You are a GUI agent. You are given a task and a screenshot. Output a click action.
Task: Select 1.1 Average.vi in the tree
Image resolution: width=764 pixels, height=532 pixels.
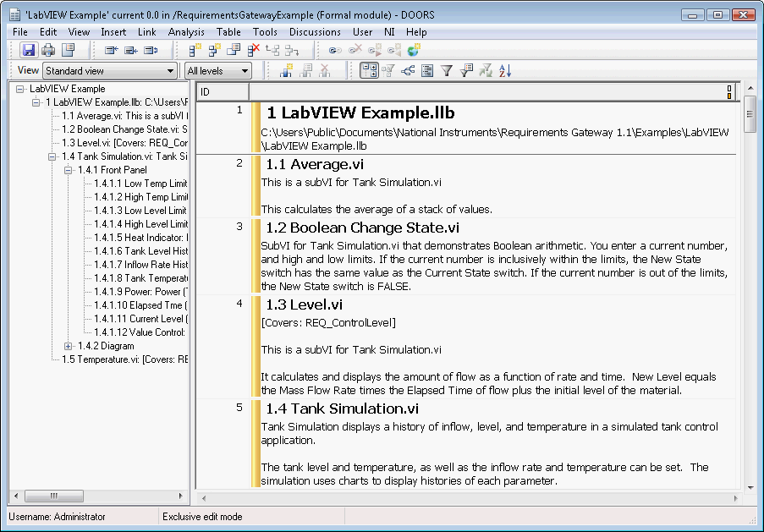(124, 116)
